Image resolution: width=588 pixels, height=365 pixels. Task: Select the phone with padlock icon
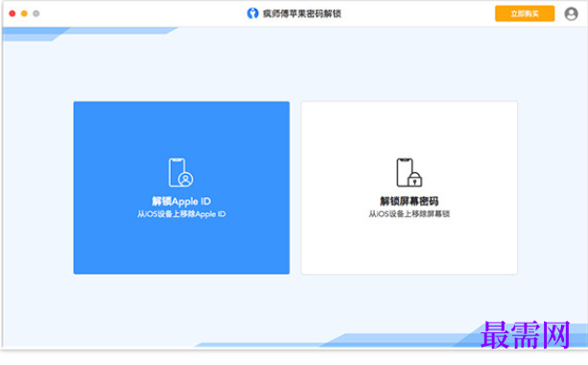coord(410,172)
